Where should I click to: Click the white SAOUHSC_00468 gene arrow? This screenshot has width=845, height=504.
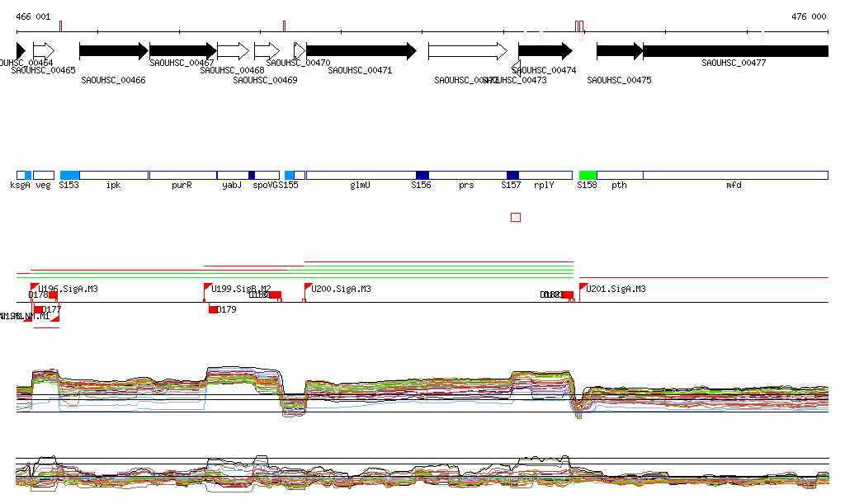coord(234,51)
